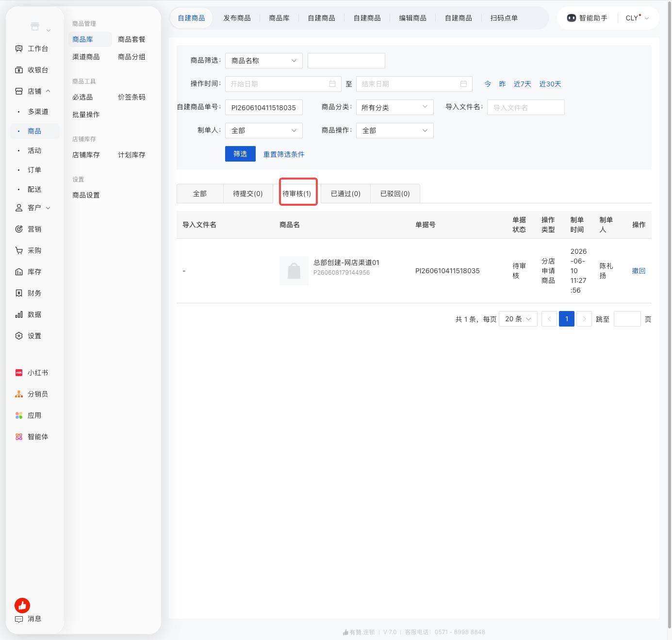Select the 近30天 date shortcut
This screenshot has height=640, width=672.
click(x=550, y=84)
